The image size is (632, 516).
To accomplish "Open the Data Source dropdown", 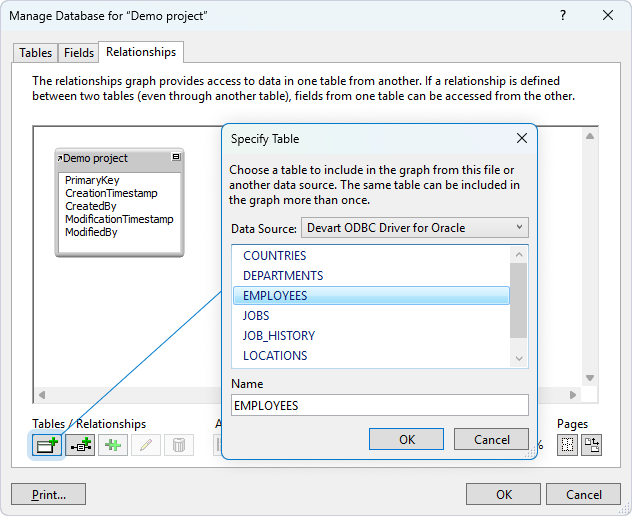I will (x=415, y=228).
